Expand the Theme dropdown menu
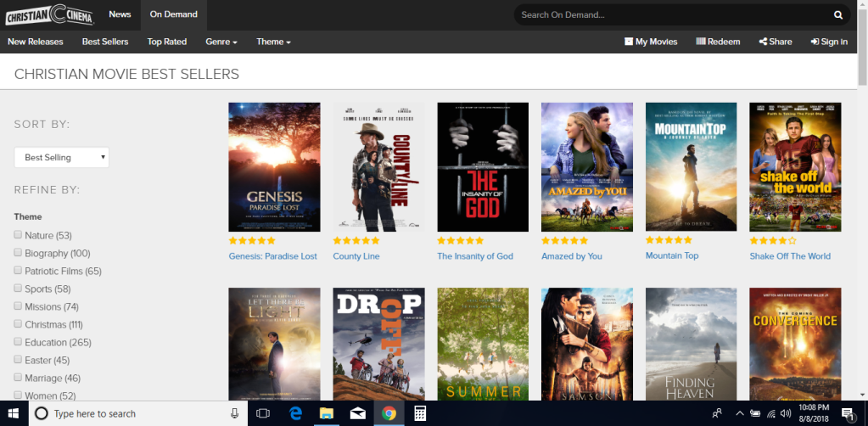This screenshot has height=426, width=868. tap(273, 42)
